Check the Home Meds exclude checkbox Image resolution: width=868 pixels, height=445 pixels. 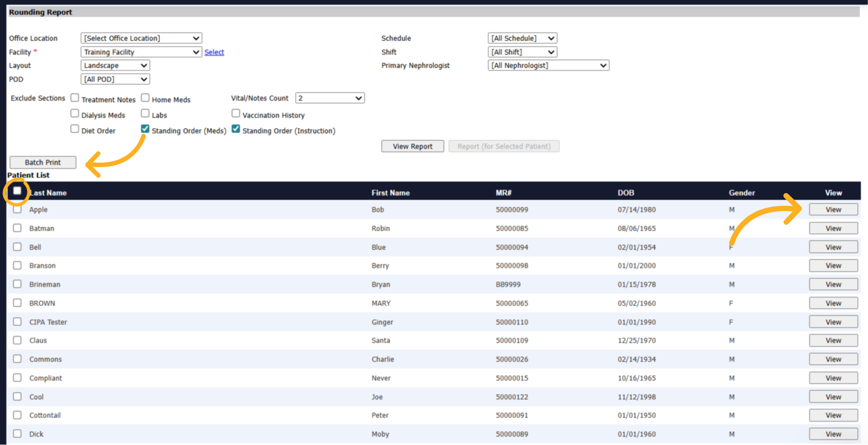click(145, 98)
